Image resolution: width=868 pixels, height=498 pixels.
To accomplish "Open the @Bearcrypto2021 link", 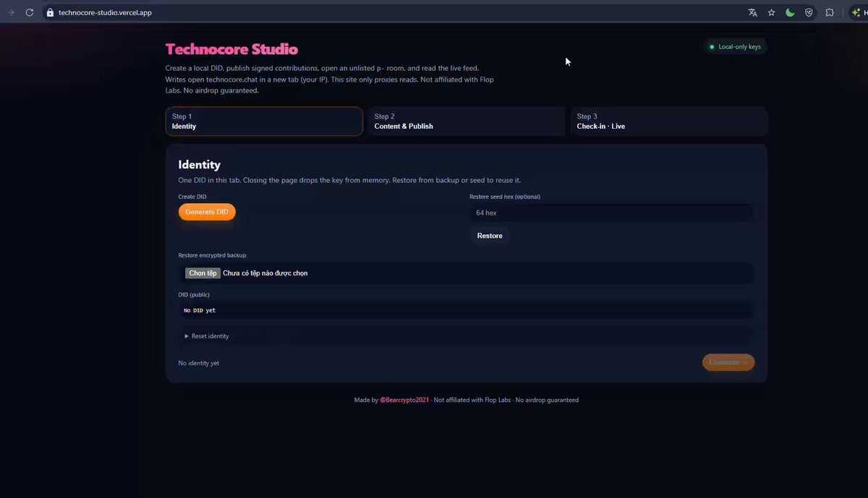I will pos(404,400).
